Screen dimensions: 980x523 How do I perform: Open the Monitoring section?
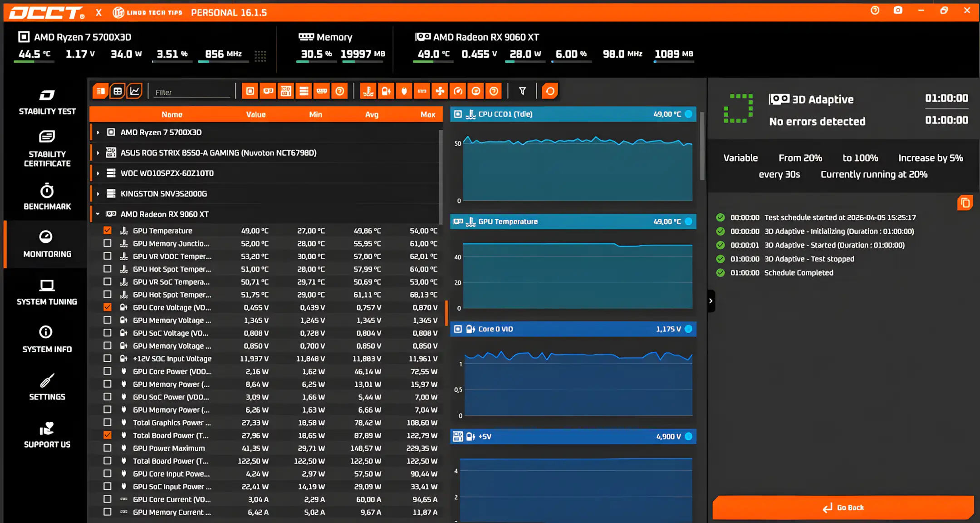47,244
